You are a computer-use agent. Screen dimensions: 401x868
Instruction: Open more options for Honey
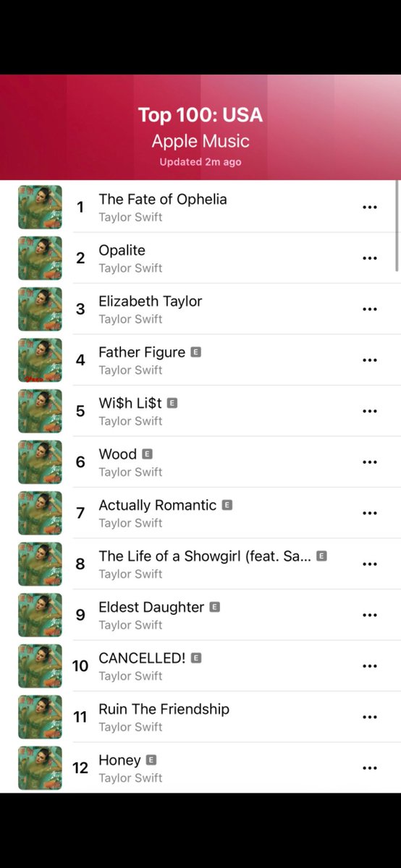(x=370, y=768)
